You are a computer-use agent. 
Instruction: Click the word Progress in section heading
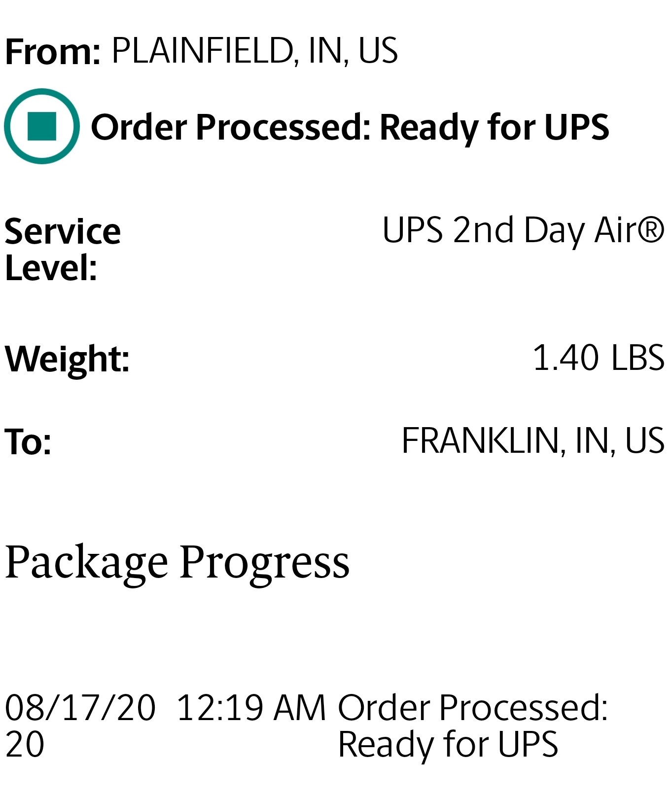pyautogui.click(x=265, y=563)
